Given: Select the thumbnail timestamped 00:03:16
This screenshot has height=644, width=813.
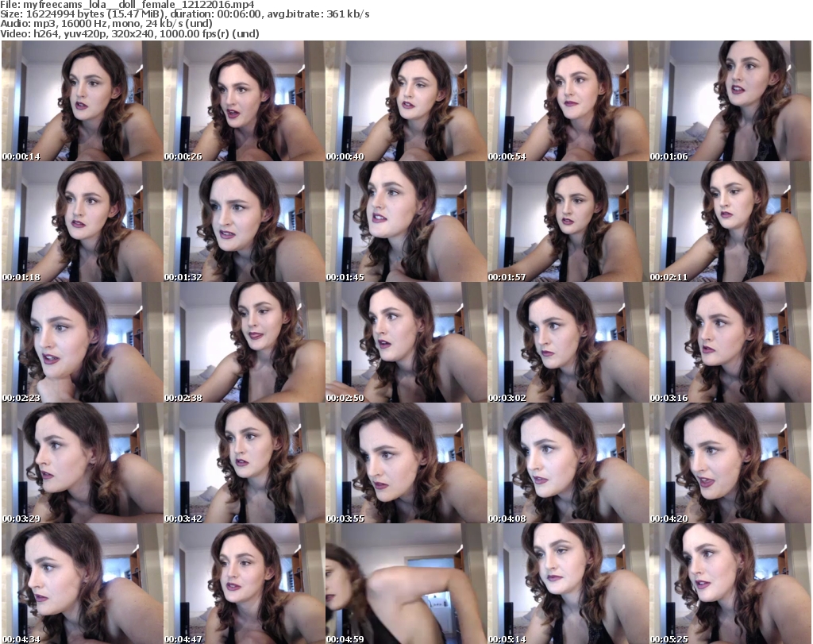Looking at the screenshot, I should (730, 343).
